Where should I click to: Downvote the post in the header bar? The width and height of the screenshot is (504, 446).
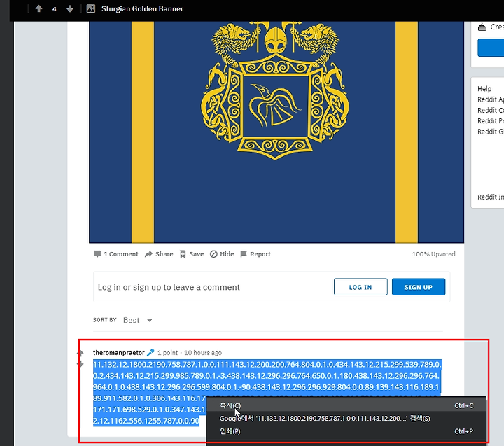point(70,8)
